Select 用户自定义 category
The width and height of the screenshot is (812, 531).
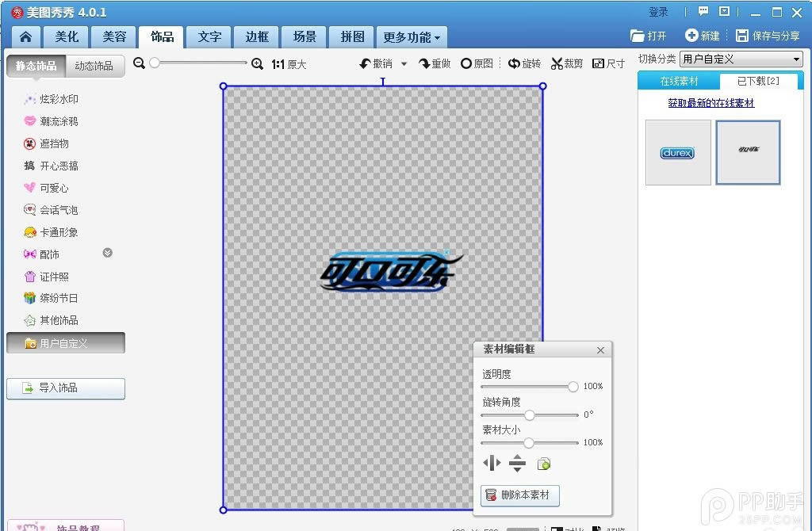point(66,343)
